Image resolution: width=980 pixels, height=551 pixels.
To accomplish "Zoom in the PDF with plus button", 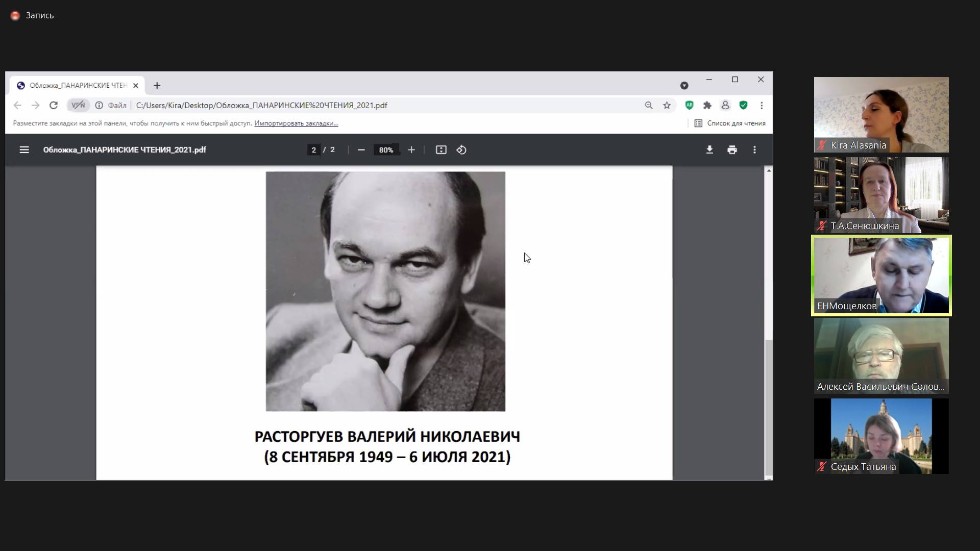I will click(x=411, y=150).
